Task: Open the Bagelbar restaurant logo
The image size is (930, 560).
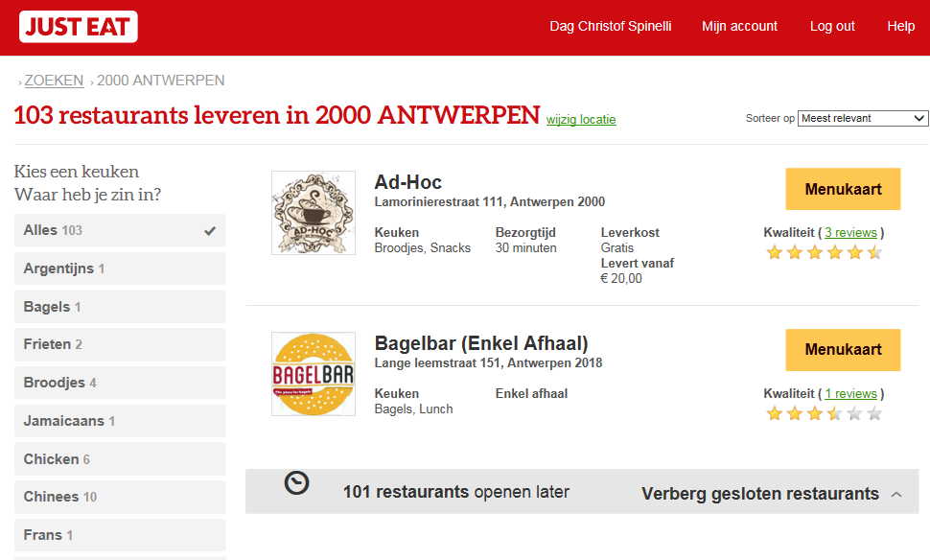Action: click(x=313, y=374)
